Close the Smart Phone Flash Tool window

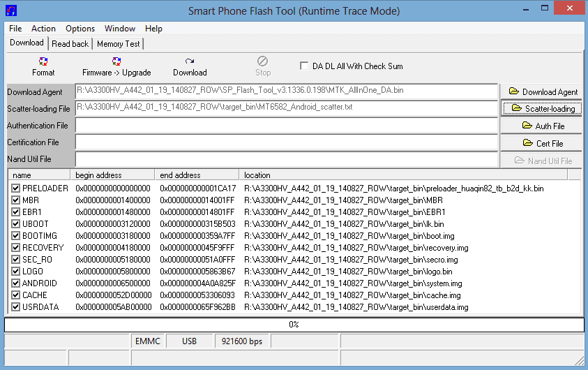(x=570, y=8)
